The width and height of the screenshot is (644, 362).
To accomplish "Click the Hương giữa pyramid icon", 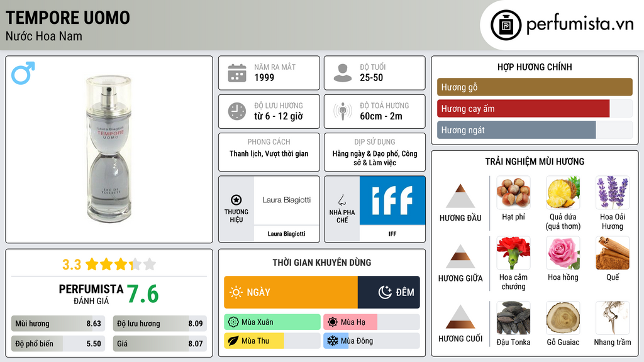I will click(x=460, y=256).
